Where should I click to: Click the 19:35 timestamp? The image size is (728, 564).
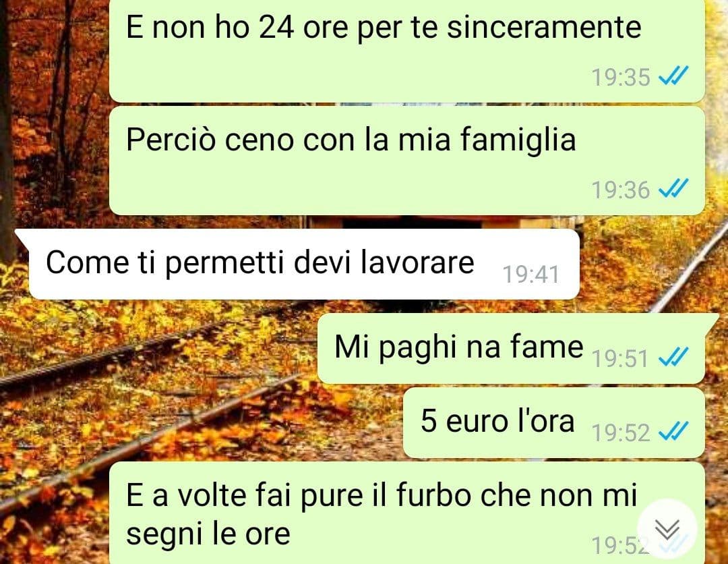[x=621, y=77]
